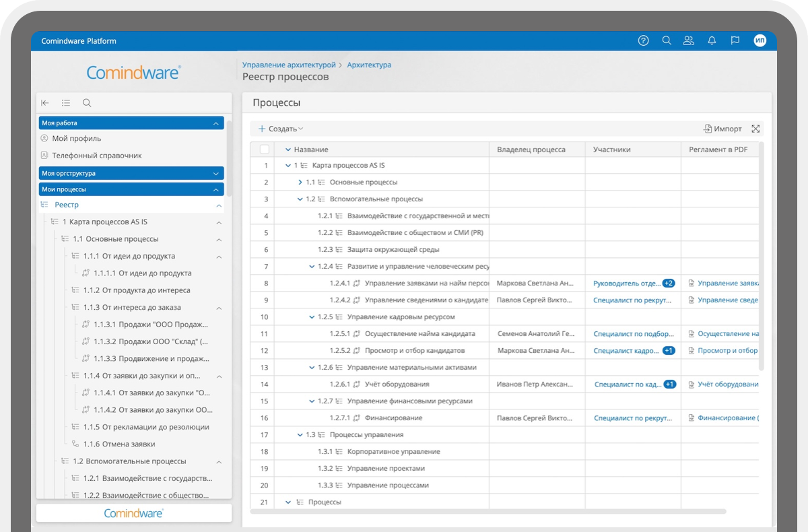Viewport: 808px width, 532px height.
Task: Click cell Семенов Анатолий Ге
Action: [x=537, y=334]
